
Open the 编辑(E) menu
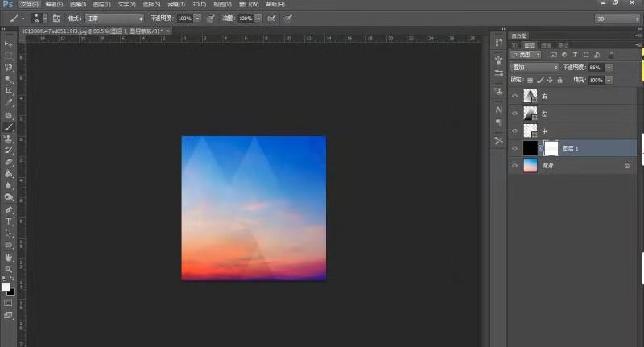coord(54,5)
